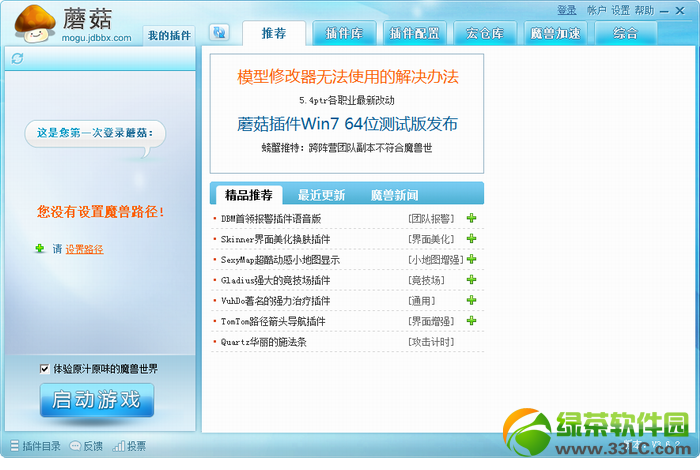Click the small icon left of 推荐 tab

pos(219,33)
